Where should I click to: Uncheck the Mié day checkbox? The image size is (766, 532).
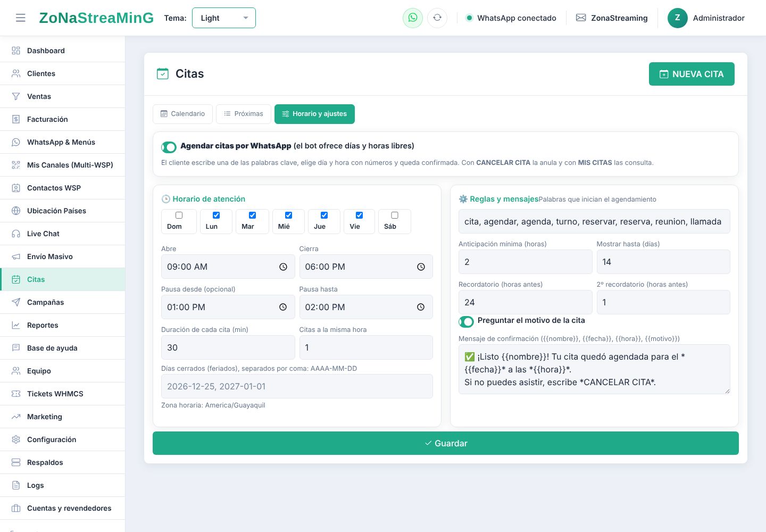[288, 215]
